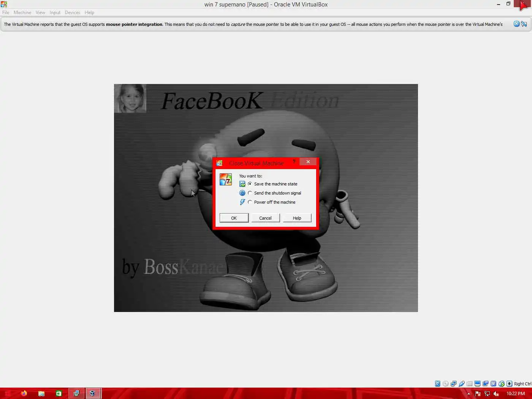The width and height of the screenshot is (532, 399).
Task: Click the optical disc status icon
Action: tap(445, 384)
